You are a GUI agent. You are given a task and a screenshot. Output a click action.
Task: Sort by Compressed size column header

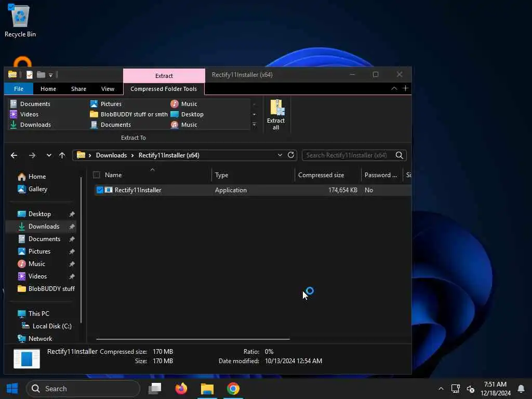(328, 175)
